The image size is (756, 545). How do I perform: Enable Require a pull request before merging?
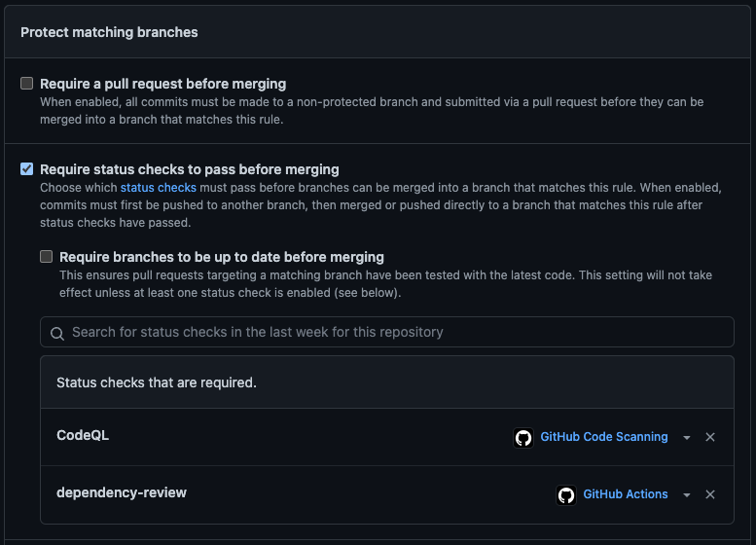point(27,84)
